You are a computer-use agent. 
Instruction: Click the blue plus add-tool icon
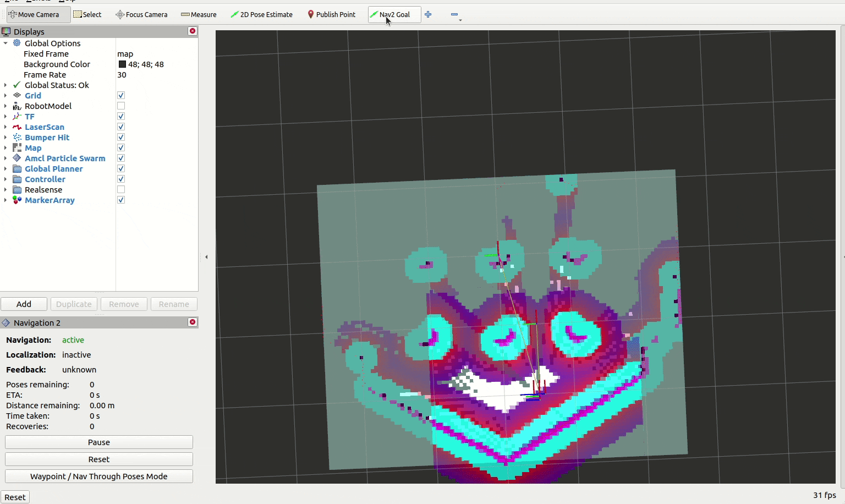[428, 15]
